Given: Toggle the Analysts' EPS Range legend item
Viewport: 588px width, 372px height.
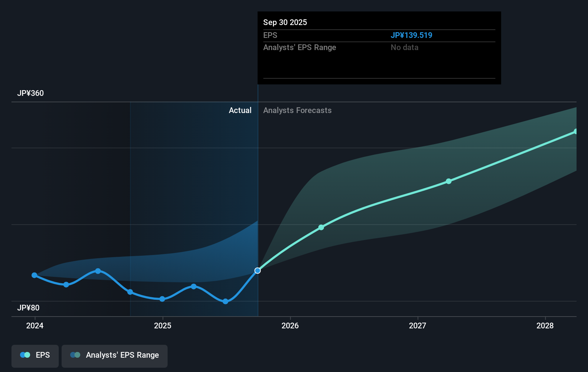Looking at the screenshot, I should pos(115,356).
